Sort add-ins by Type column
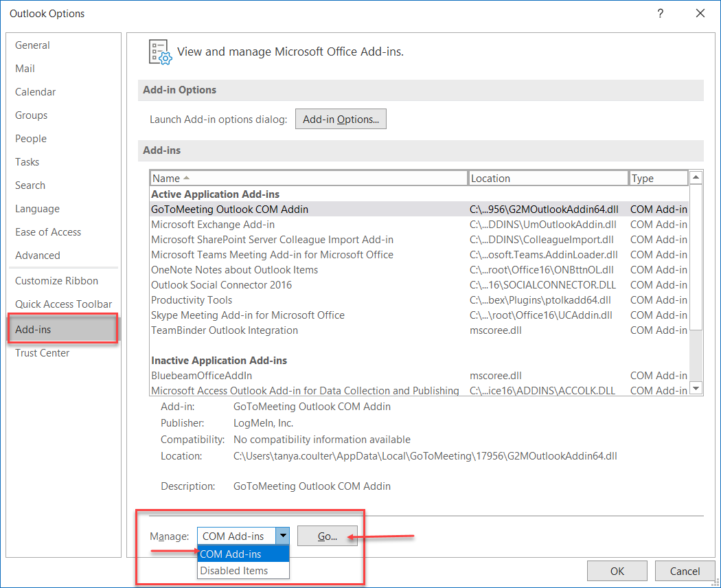Image resolution: width=721 pixels, height=588 pixels. pyautogui.click(x=659, y=178)
